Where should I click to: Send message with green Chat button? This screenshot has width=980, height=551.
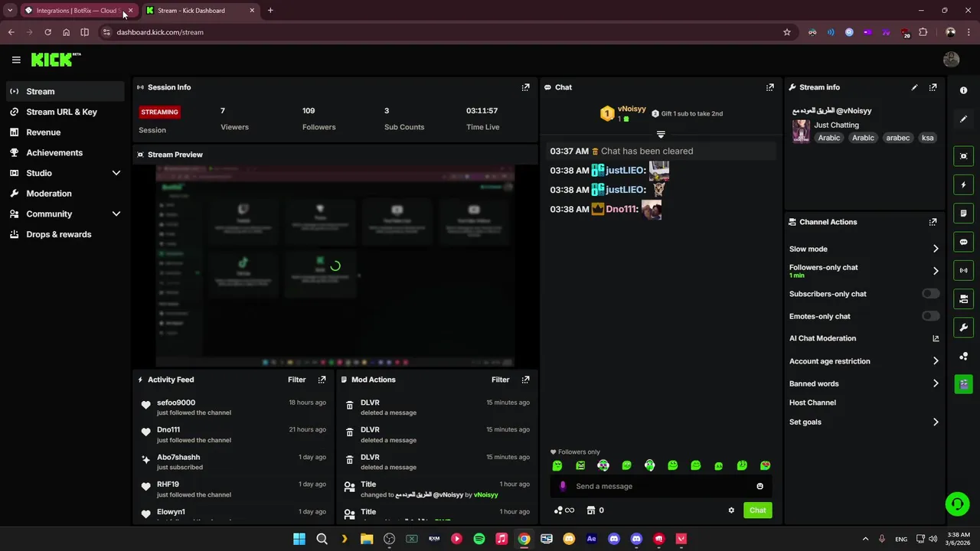(x=757, y=510)
